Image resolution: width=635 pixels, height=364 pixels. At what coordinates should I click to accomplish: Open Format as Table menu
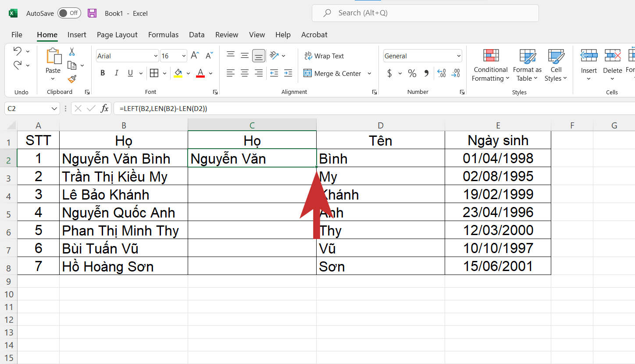(527, 65)
